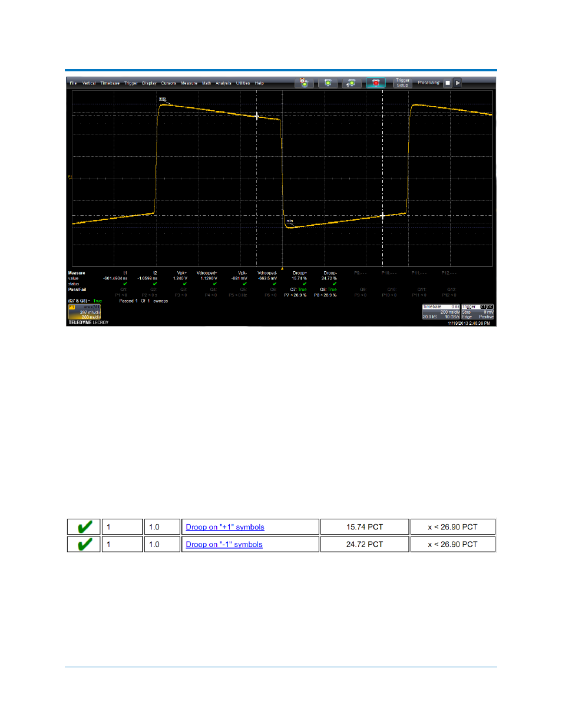The width and height of the screenshot is (562, 728).
Task: Click the date and time readout
Action: pos(468,323)
